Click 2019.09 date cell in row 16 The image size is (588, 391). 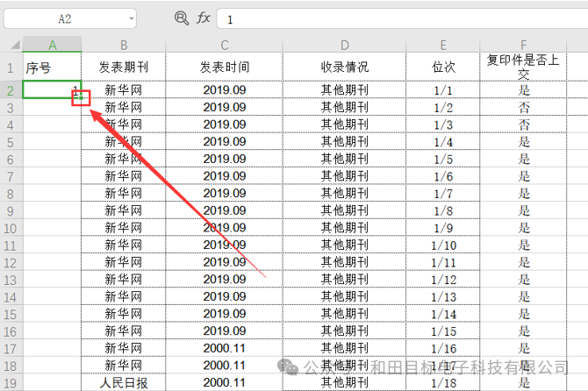(x=225, y=331)
